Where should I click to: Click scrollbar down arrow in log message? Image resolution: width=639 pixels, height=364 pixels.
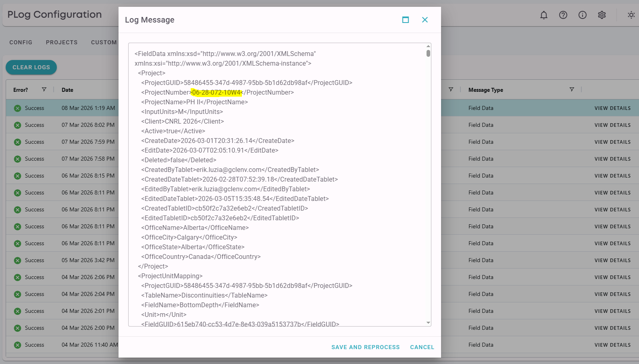[x=428, y=323]
